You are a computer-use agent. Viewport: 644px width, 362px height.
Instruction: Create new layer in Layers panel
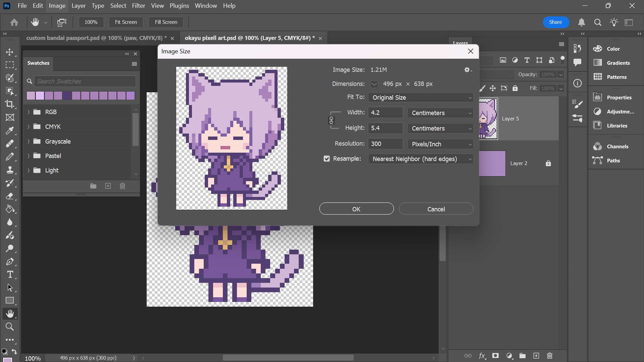(536, 356)
